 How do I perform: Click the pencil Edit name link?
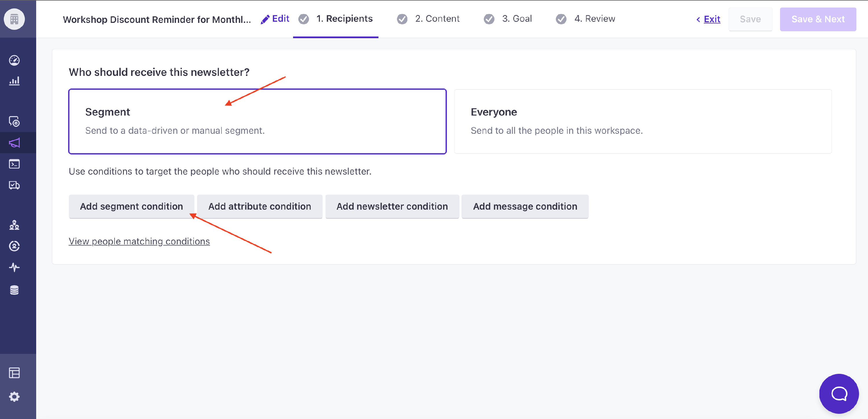(x=275, y=19)
